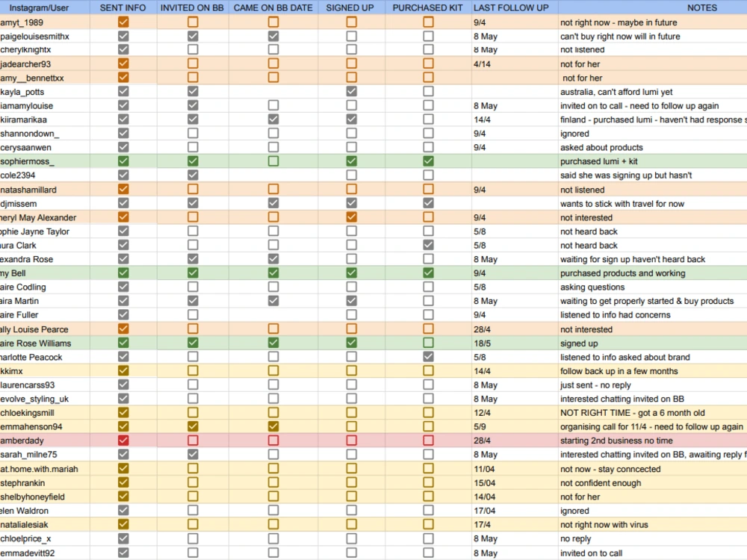
Task: Click the username cell amberdady
Action: click(x=45, y=441)
